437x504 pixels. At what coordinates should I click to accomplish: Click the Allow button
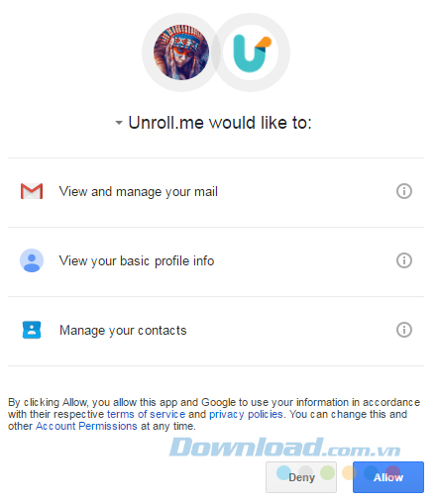(388, 477)
